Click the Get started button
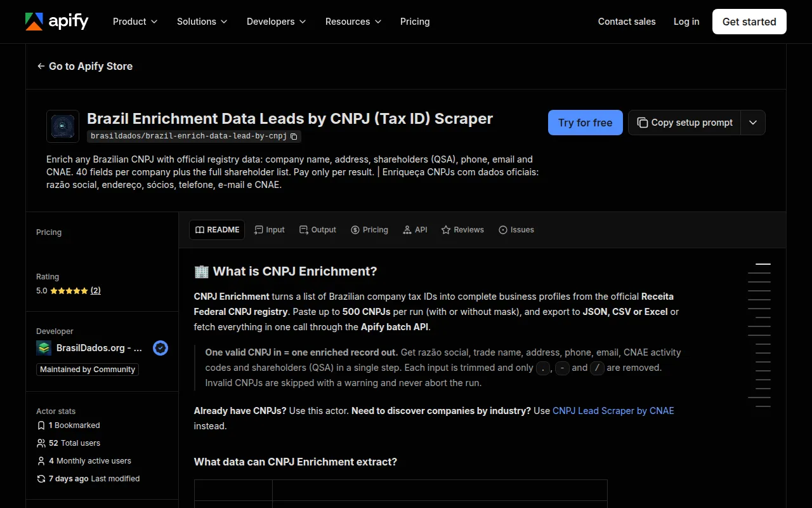Viewport: 812px width, 508px height. (x=749, y=22)
